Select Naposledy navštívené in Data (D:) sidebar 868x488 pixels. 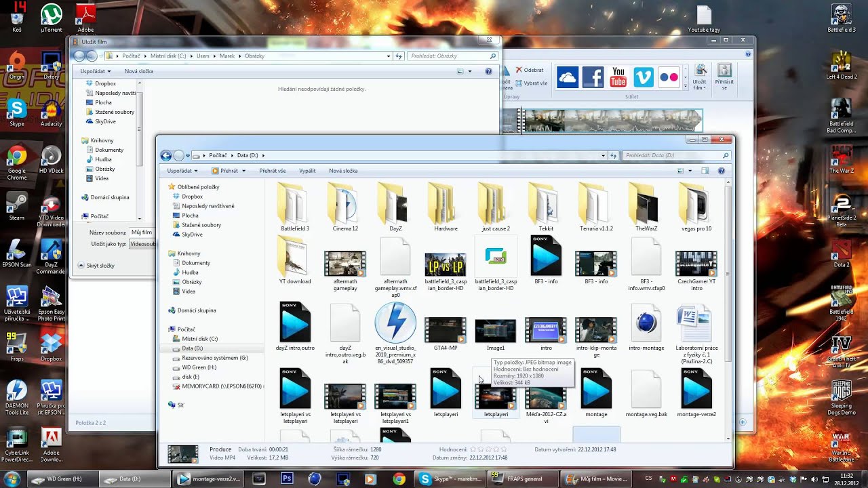(x=208, y=206)
